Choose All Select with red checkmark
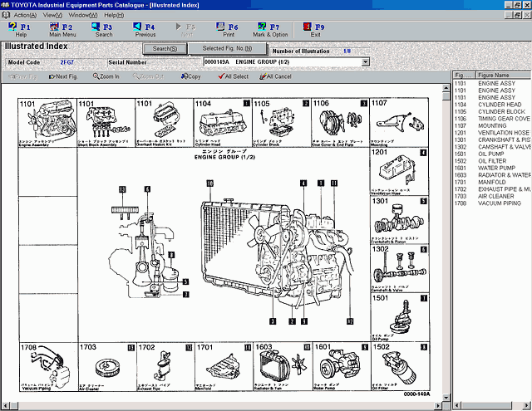 [234, 76]
